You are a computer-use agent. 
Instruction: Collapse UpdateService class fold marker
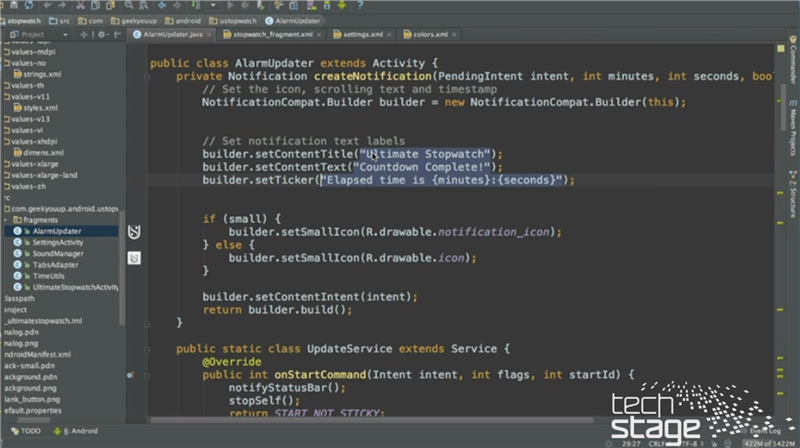pyautogui.click(x=146, y=350)
